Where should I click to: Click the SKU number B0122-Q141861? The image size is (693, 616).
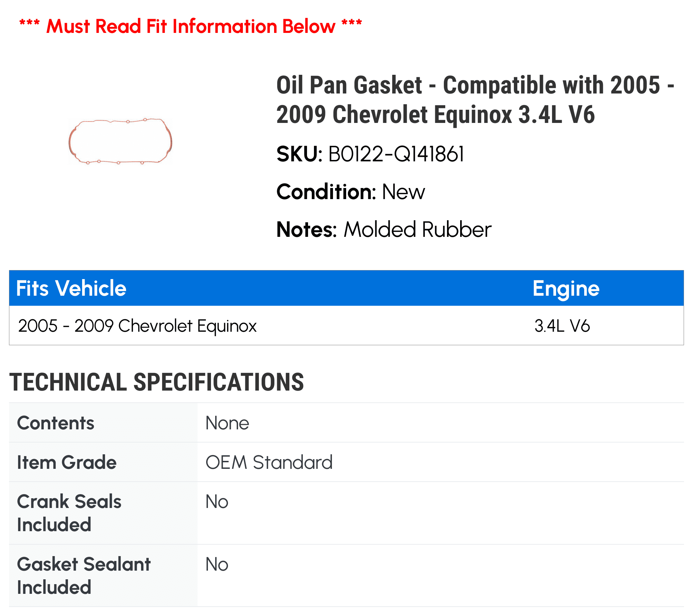396,154
